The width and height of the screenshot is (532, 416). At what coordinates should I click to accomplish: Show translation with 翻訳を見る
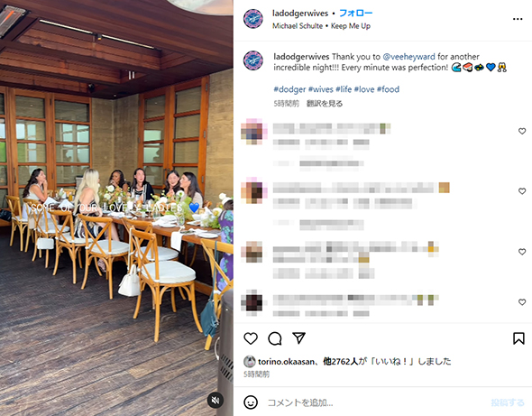point(325,104)
